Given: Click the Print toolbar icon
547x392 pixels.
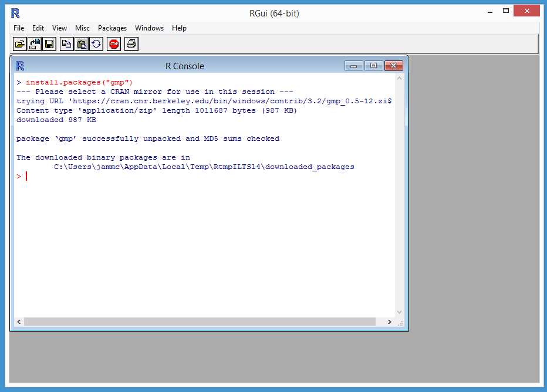Looking at the screenshot, I should coord(131,44).
